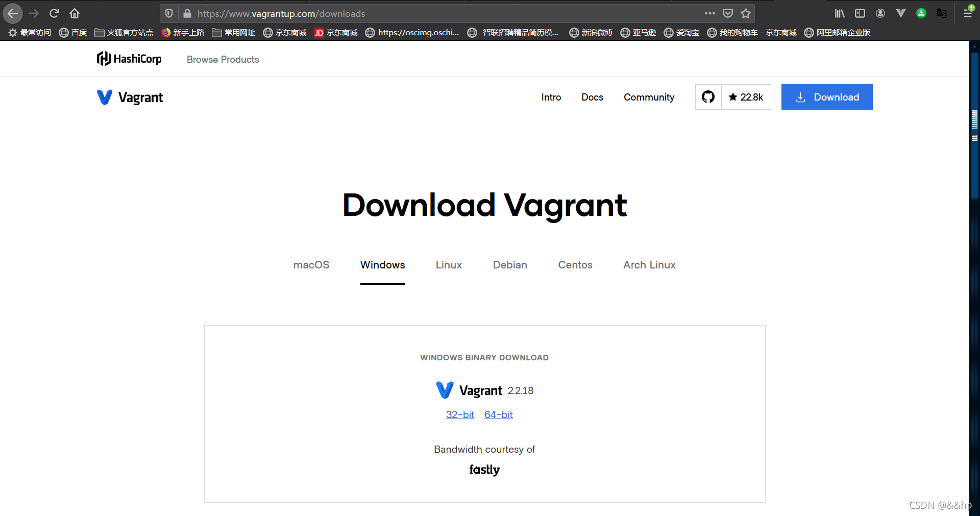Viewport: 980px width, 516px height.
Task: Switch to the Linux tab
Action: point(449,265)
